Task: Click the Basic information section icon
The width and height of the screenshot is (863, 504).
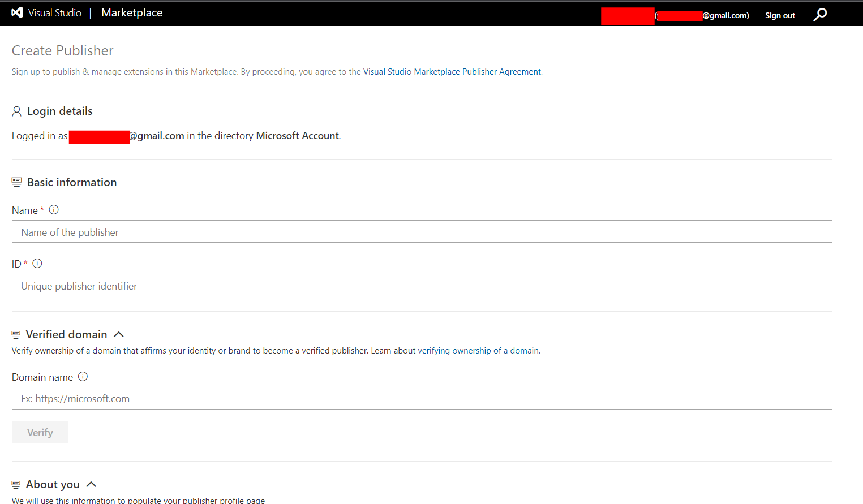Action: (x=16, y=182)
